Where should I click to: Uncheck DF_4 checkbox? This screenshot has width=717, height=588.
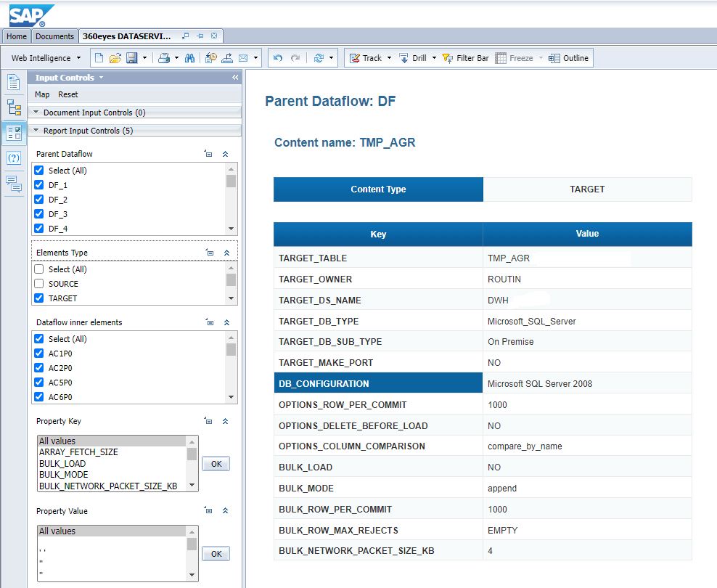39,228
